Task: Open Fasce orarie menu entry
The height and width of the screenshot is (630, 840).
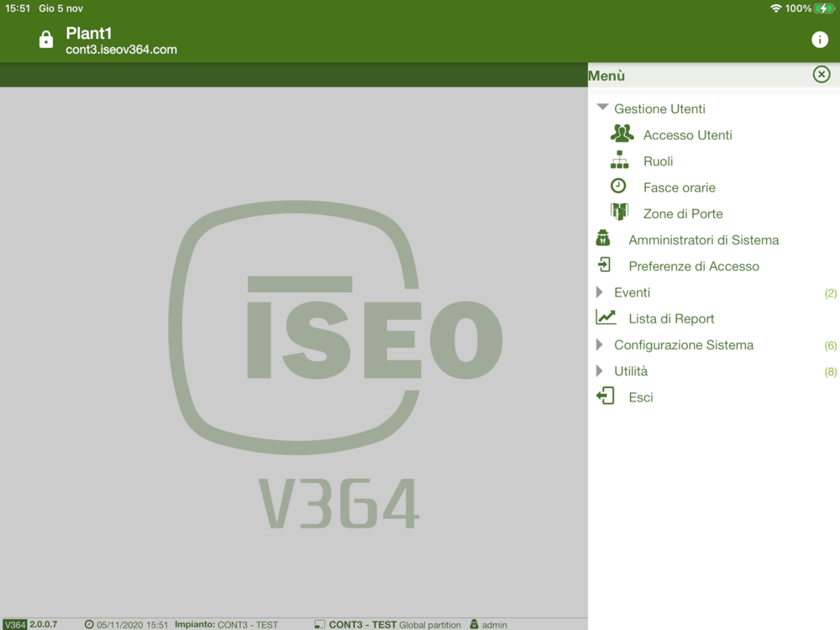Action: tap(680, 187)
